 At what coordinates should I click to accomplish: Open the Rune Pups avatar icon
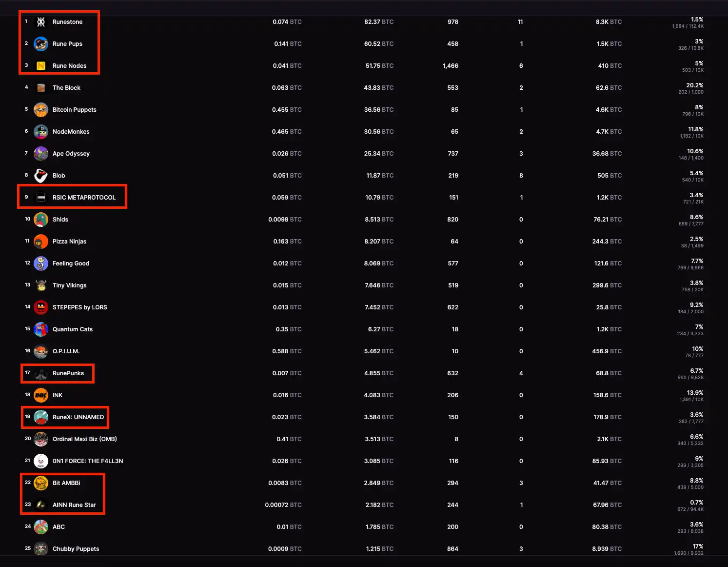(x=41, y=44)
